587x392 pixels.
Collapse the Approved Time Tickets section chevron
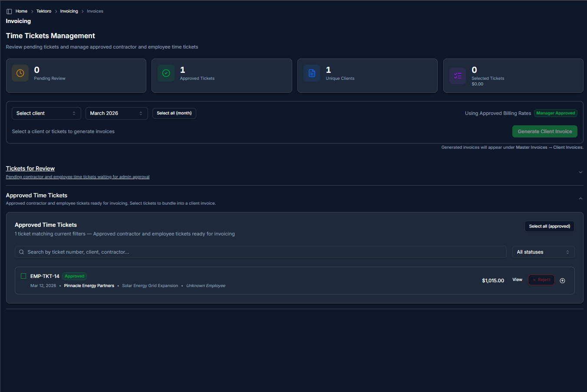pyautogui.click(x=580, y=199)
